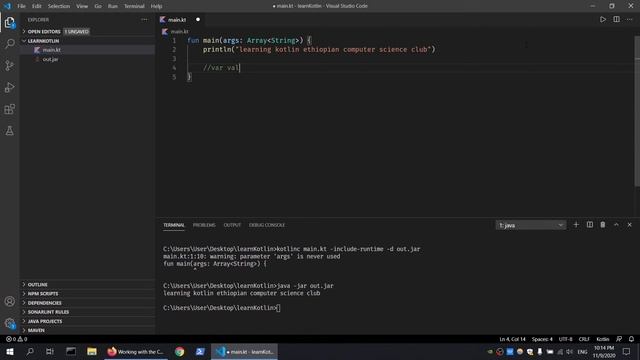
Task: Open the File menu
Action: [x=21, y=6]
